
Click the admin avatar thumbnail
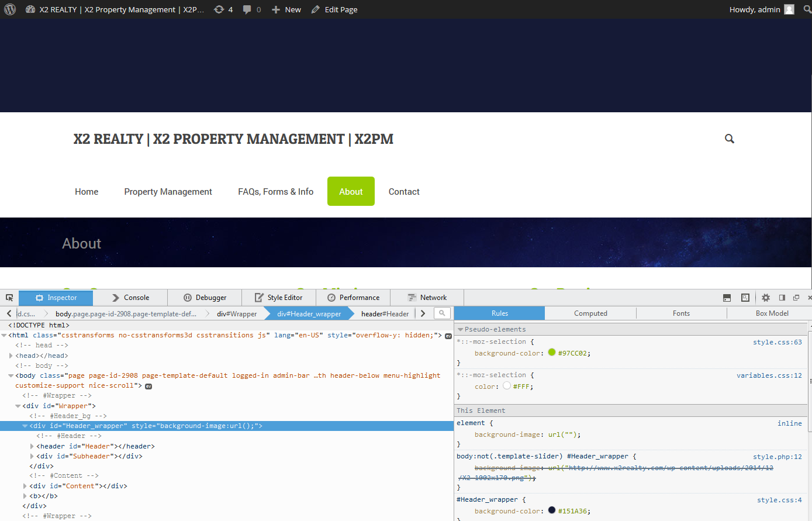[x=789, y=9]
